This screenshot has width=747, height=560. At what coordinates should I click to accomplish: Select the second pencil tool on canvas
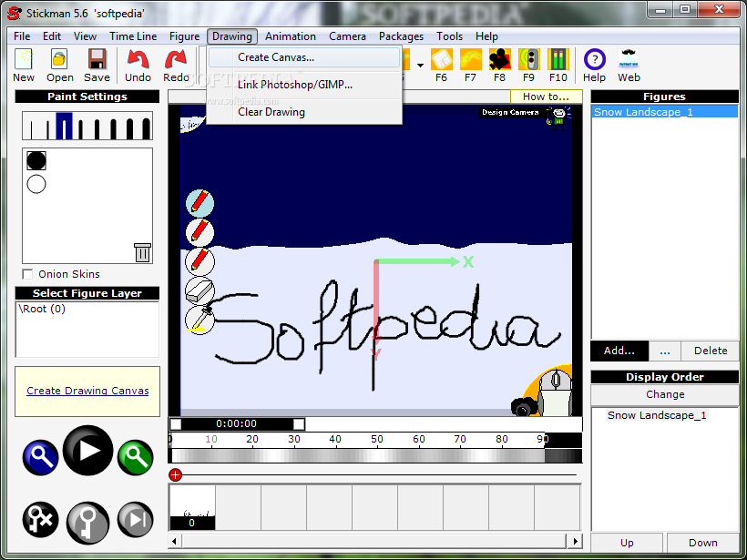pos(200,232)
